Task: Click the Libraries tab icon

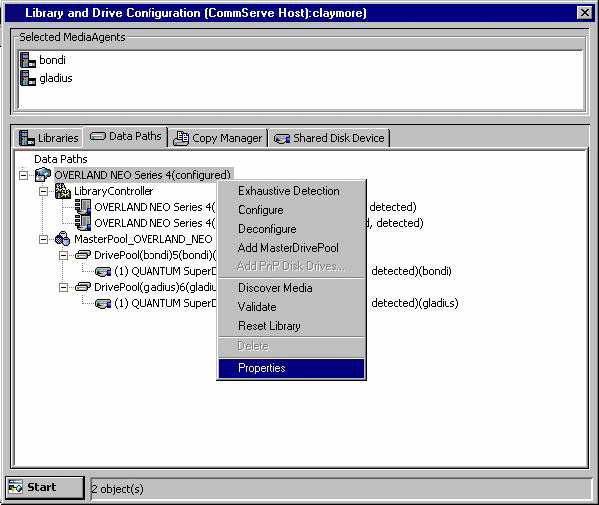Action: 27,138
